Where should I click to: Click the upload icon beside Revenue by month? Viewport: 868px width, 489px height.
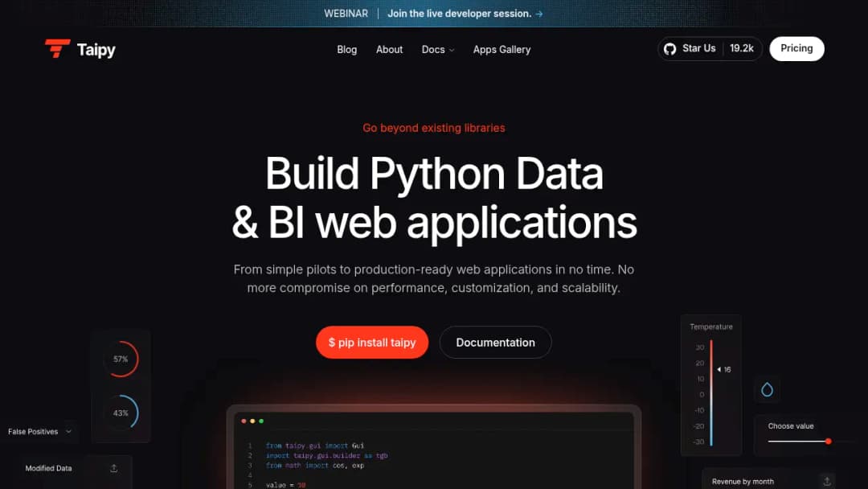pyautogui.click(x=827, y=481)
